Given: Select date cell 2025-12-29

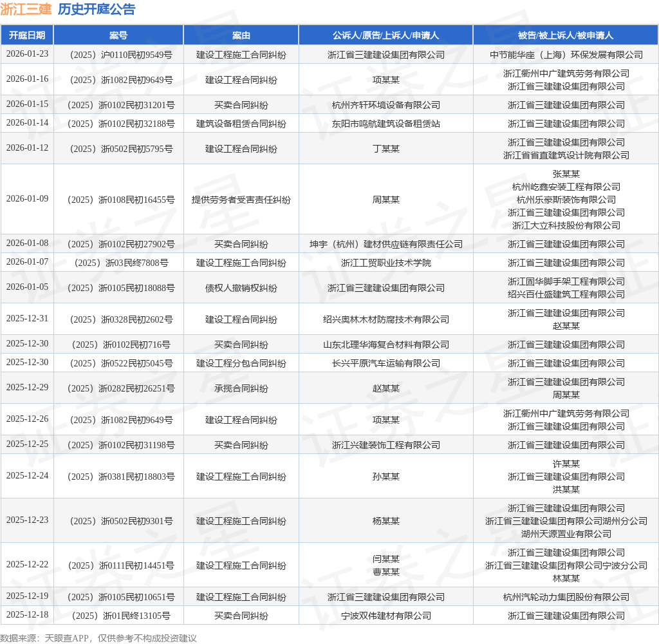Looking at the screenshot, I should pos(27,388).
